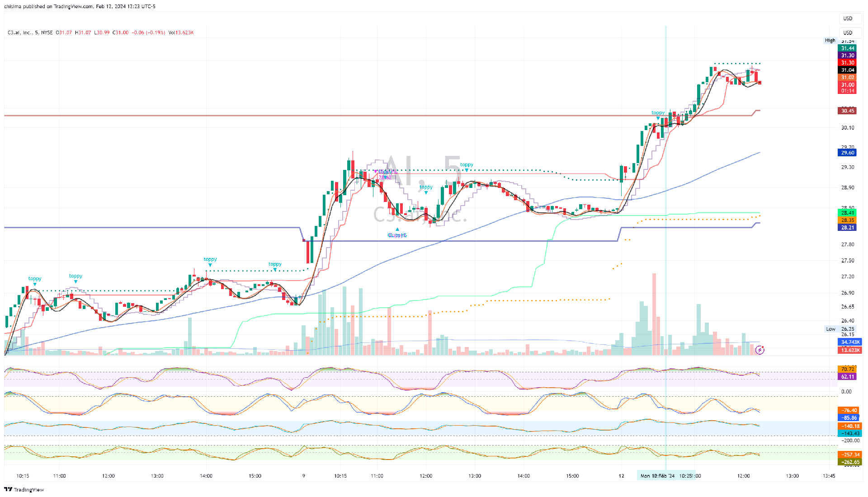The width and height of the screenshot is (868, 497).
Task: Select the orange 70.72 oscillator value label
Action: click(848, 369)
